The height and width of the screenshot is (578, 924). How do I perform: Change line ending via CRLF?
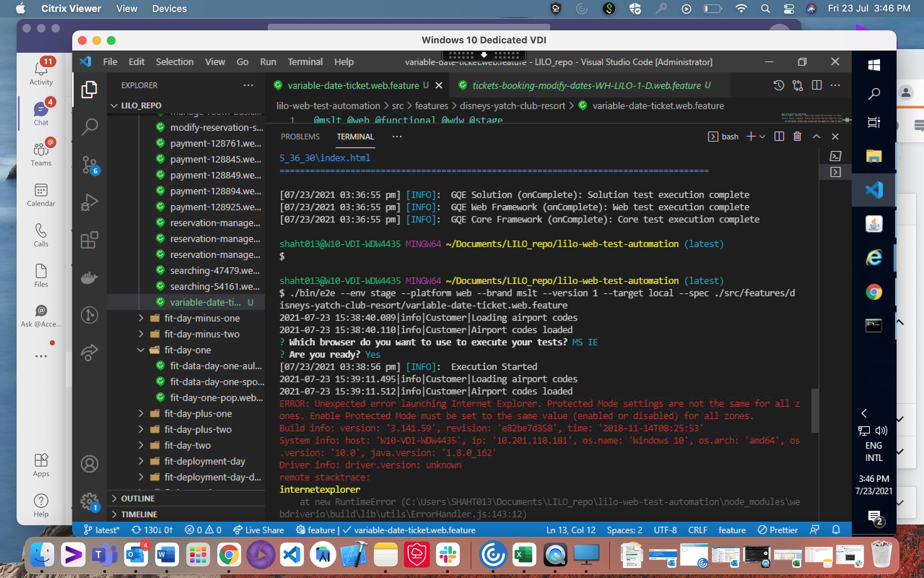pyautogui.click(x=698, y=530)
